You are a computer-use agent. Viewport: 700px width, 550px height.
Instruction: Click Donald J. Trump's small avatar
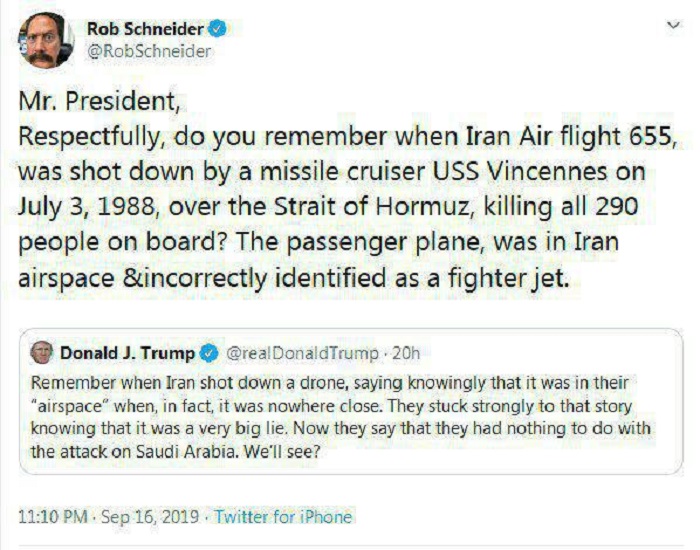42,353
